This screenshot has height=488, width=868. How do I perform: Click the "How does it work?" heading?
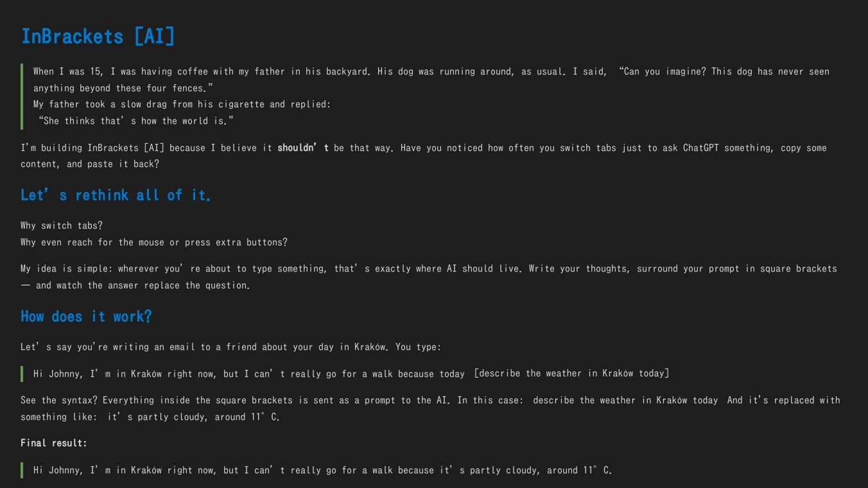tap(86, 317)
